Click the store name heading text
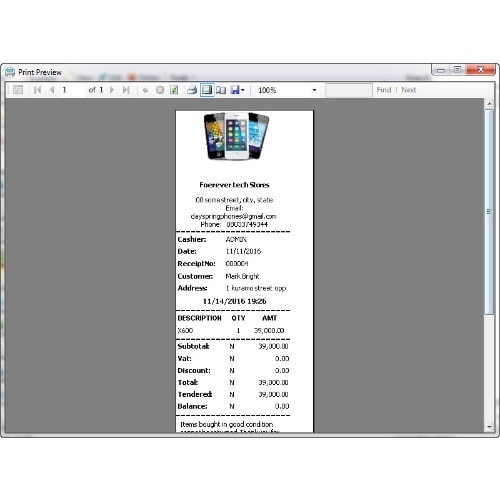Screen dimensions: 500x500 click(x=234, y=185)
